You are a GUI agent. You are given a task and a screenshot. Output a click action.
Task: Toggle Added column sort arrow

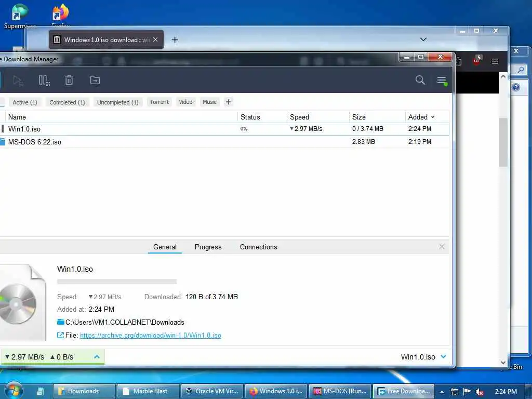click(x=433, y=117)
